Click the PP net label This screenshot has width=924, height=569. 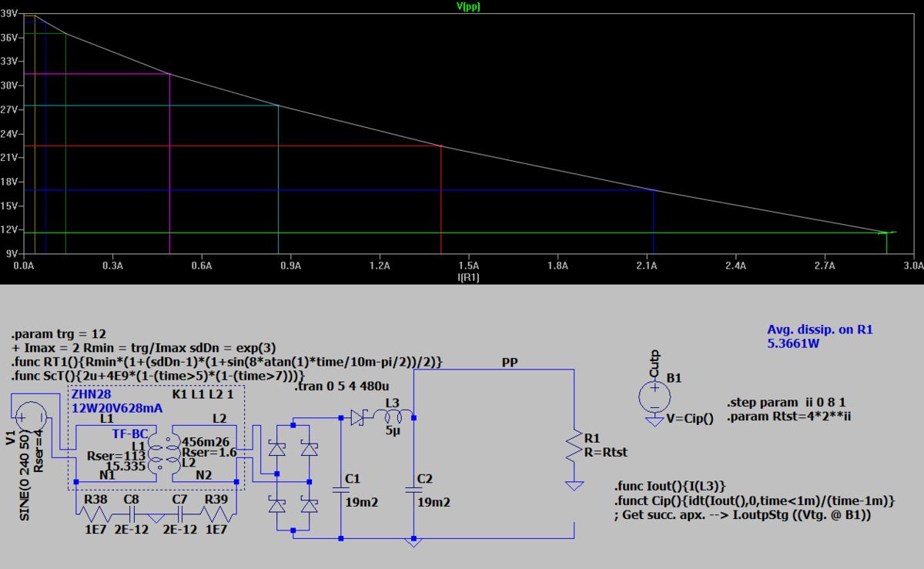(x=510, y=361)
